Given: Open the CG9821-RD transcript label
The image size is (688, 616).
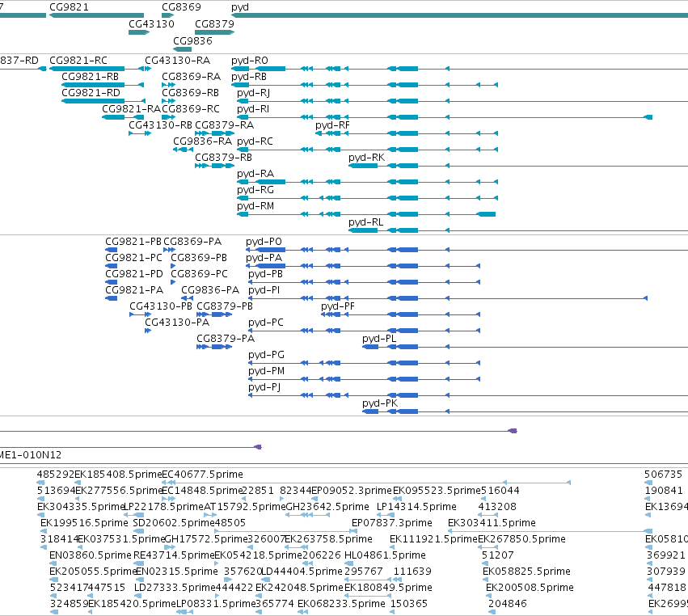Looking at the screenshot, I should [91, 93].
